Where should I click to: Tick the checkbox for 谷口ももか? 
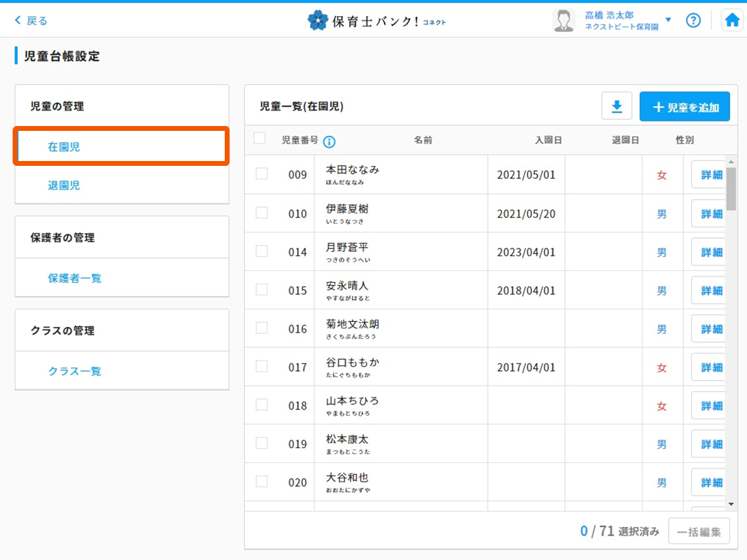(262, 366)
